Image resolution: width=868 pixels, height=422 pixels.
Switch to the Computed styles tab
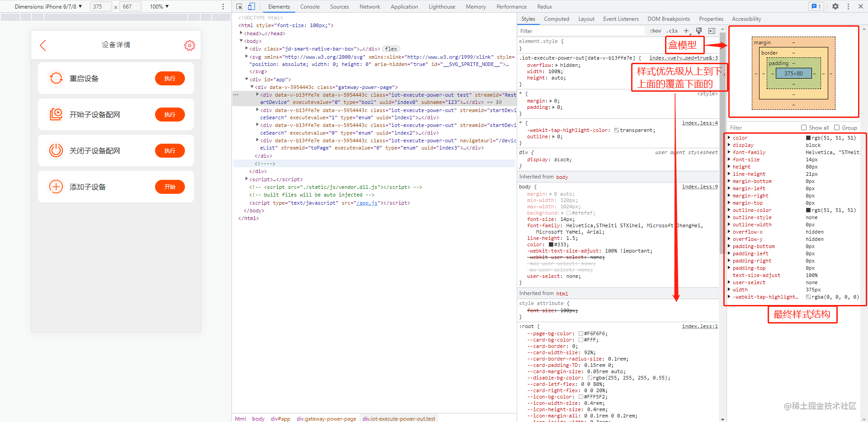point(557,19)
